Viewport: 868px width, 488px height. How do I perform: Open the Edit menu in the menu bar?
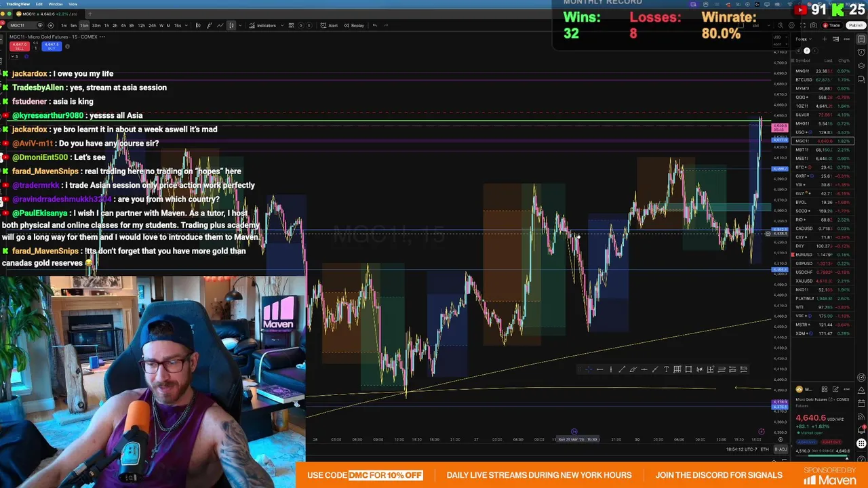pos(39,4)
